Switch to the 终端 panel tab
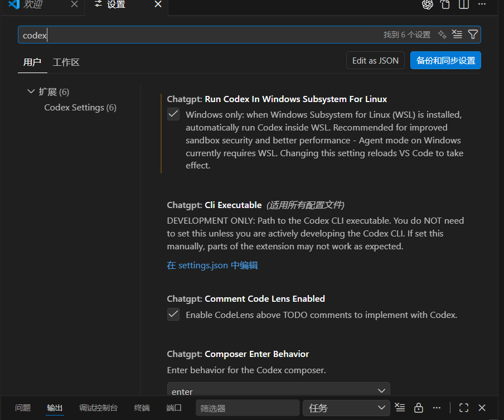 [142, 408]
